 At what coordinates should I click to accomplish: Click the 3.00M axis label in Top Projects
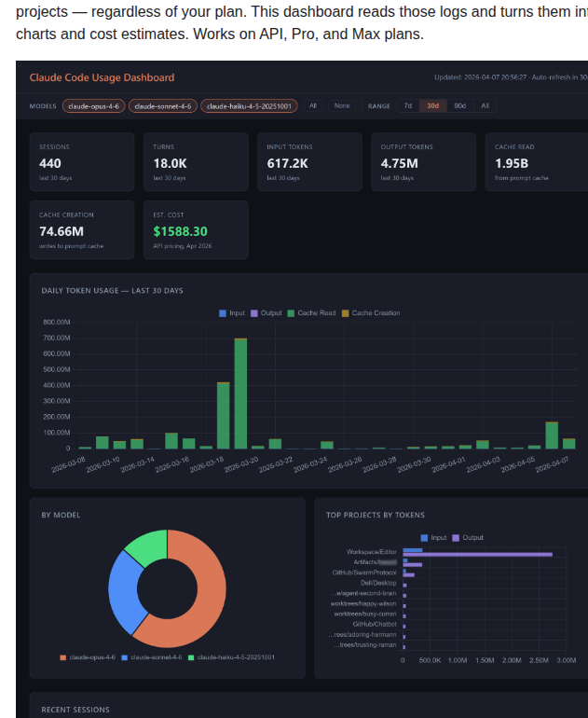[567, 660]
